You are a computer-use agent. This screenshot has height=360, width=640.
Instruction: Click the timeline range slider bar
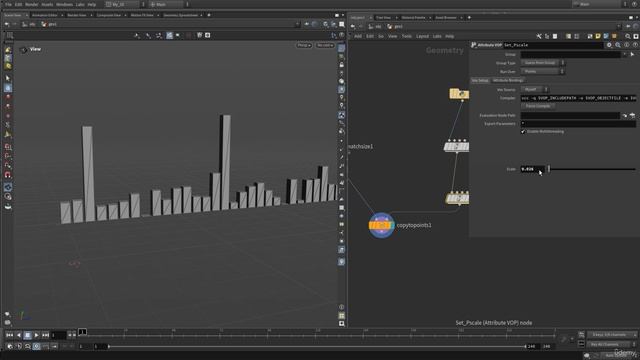coord(317,347)
